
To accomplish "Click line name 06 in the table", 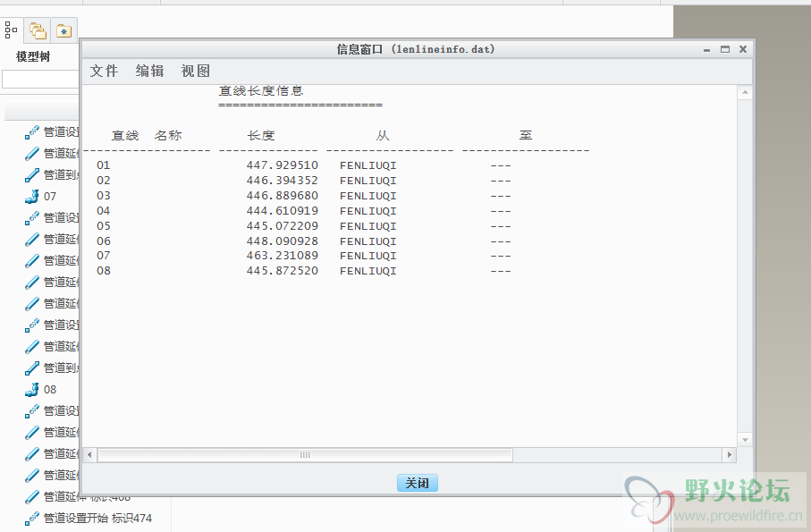I will (x=104, y=241).
